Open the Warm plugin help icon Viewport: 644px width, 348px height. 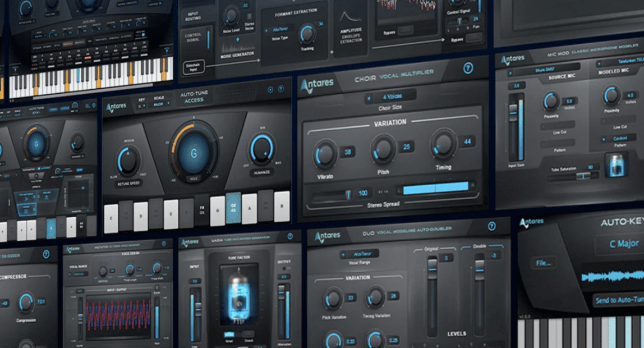point(290,236)
